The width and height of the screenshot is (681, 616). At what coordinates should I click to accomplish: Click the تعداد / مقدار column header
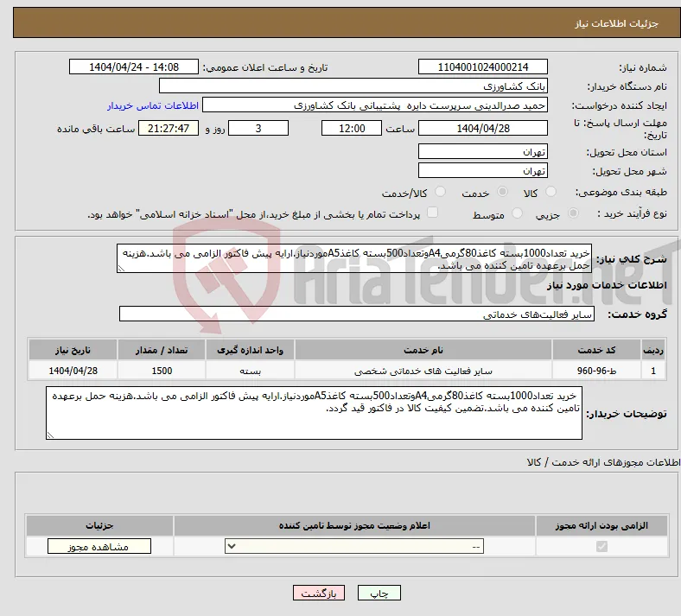[161, 350]
